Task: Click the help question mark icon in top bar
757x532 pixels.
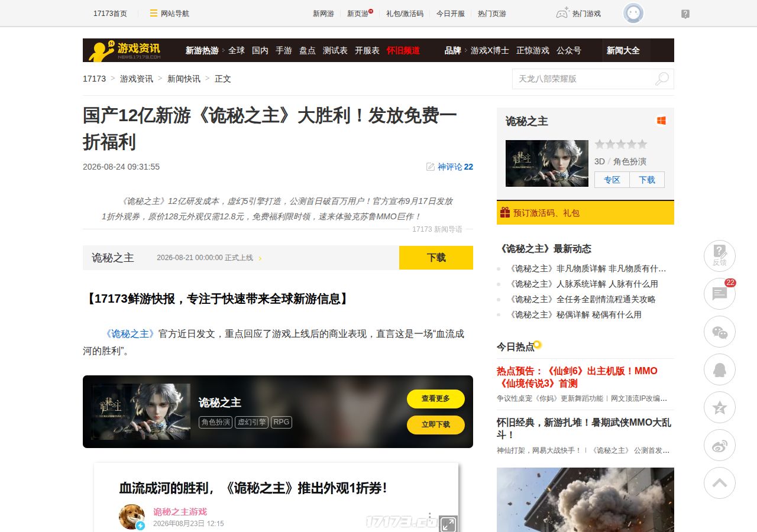Action: coord(685,14)
